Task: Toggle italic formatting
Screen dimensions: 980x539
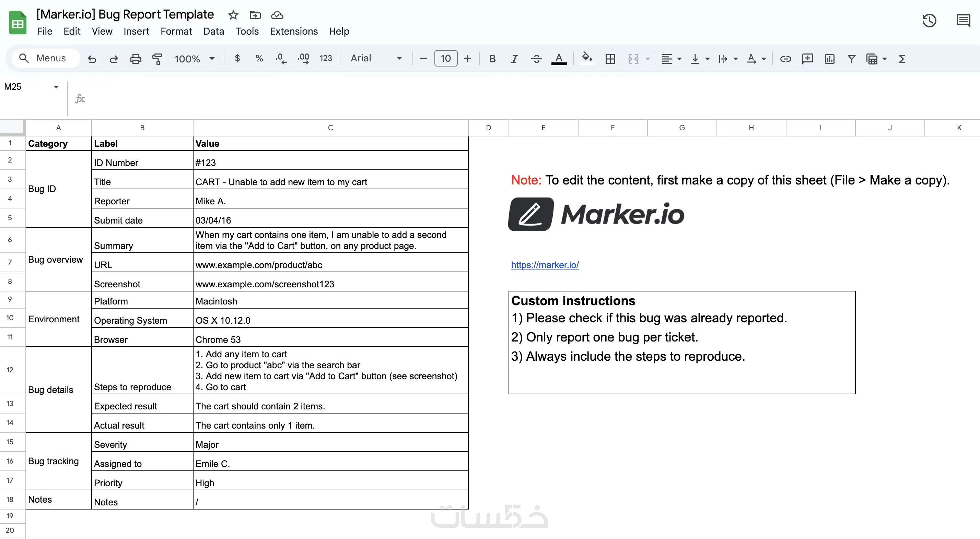Action: point(514,59)
